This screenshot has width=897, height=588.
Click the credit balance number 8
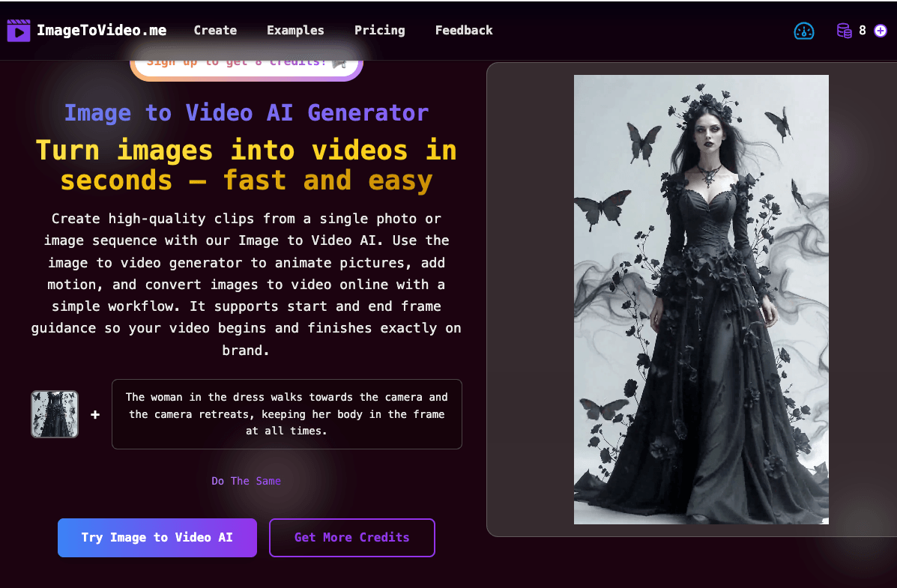863,31
